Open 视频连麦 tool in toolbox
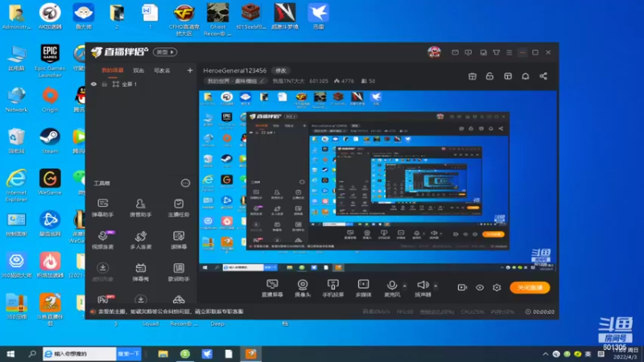Image resolution: width=644 pixels, height=362 pixels. [103, 240]
